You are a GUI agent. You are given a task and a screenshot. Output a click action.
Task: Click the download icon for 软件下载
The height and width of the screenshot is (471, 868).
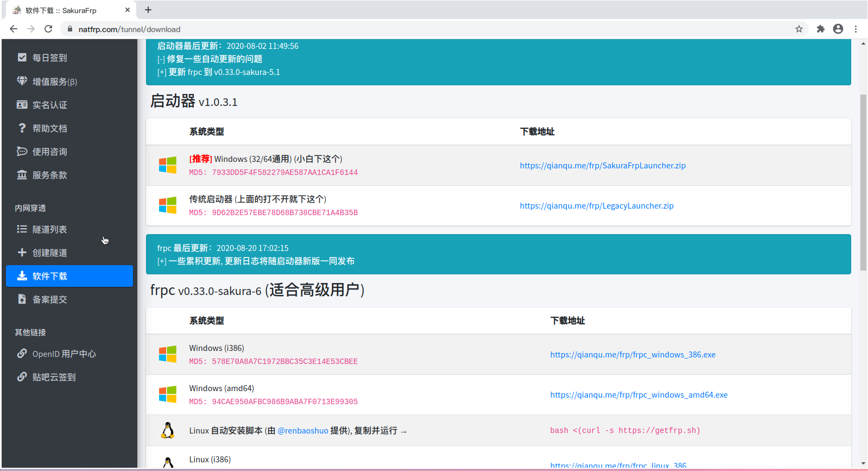22,275
